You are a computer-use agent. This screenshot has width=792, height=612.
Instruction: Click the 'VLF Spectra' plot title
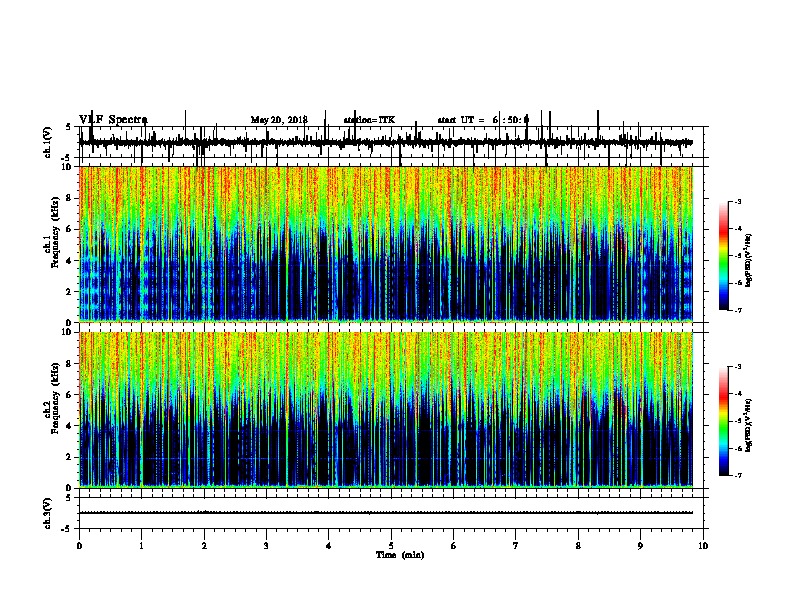(x=113, y=120)
